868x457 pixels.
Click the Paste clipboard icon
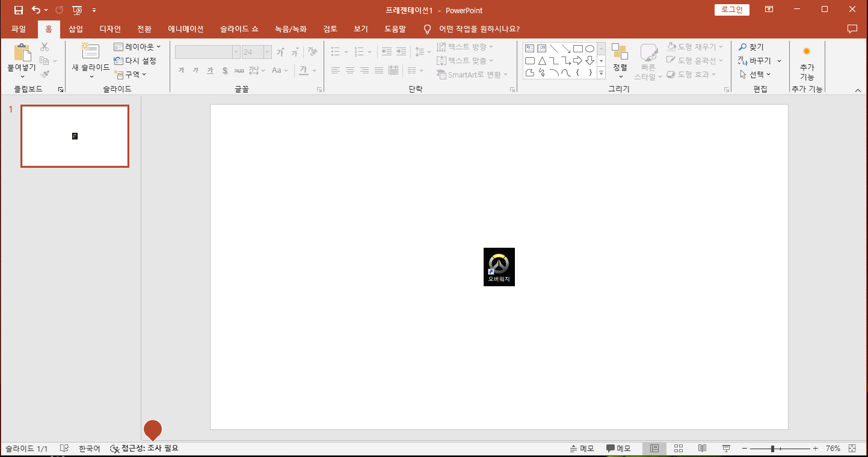coord(22,53)
